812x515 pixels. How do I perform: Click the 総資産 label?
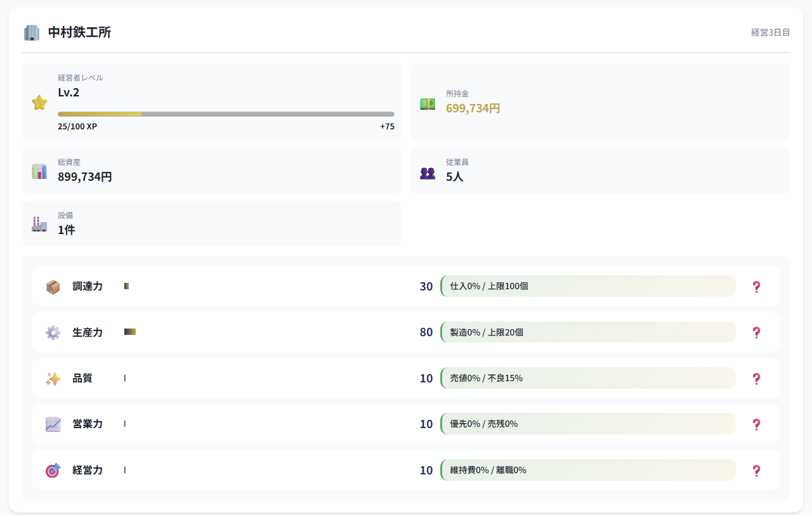coord(69,162)
